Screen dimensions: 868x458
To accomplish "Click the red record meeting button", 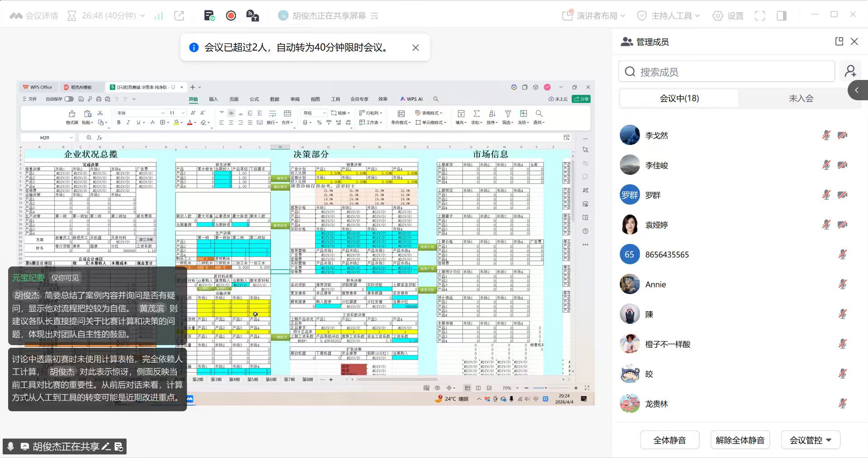I will click(x=231, y=16).
